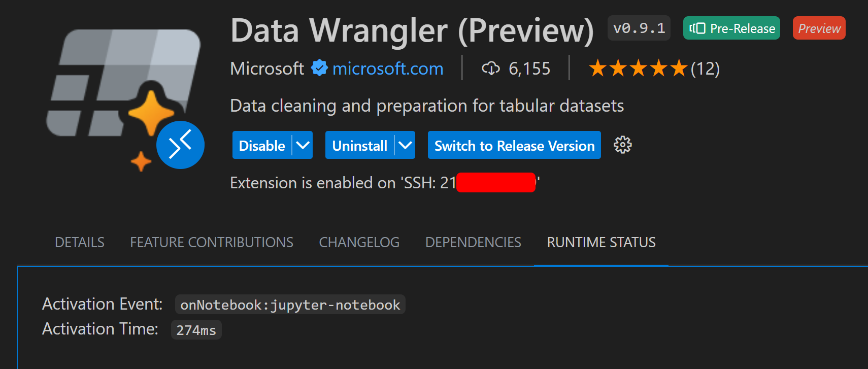Click the (12) ratings count
The height and width of the screenshot is (369, 868).
coord(706,68)
